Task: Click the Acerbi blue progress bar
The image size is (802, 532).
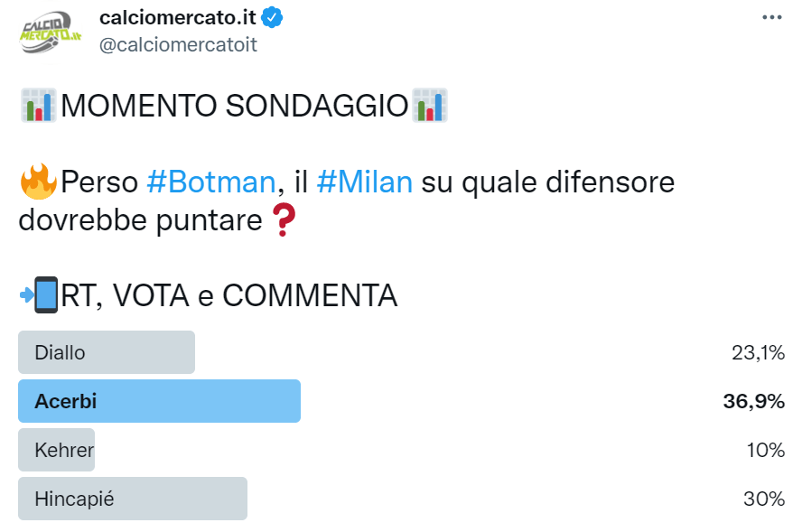Action: pos(158,401)
